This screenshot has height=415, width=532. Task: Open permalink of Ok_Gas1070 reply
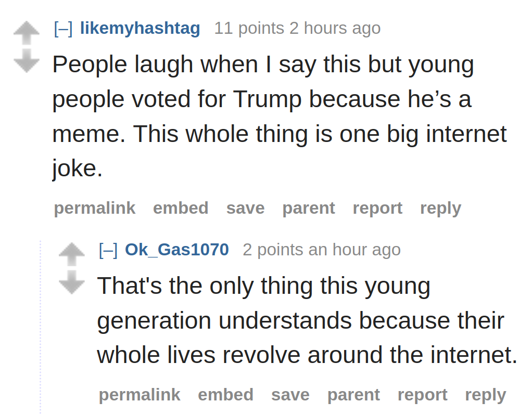pos(140,395)
